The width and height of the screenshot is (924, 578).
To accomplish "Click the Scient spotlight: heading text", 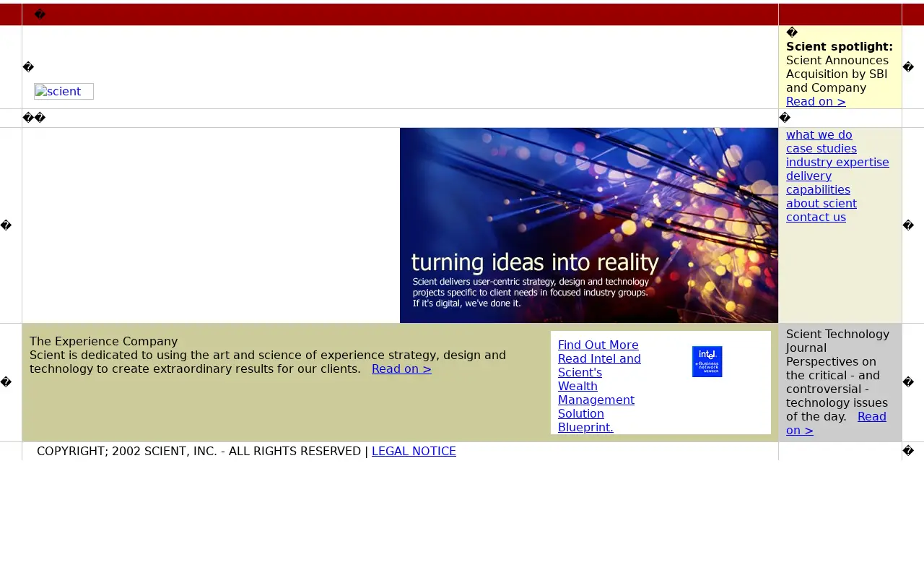I will click(840, 47).
